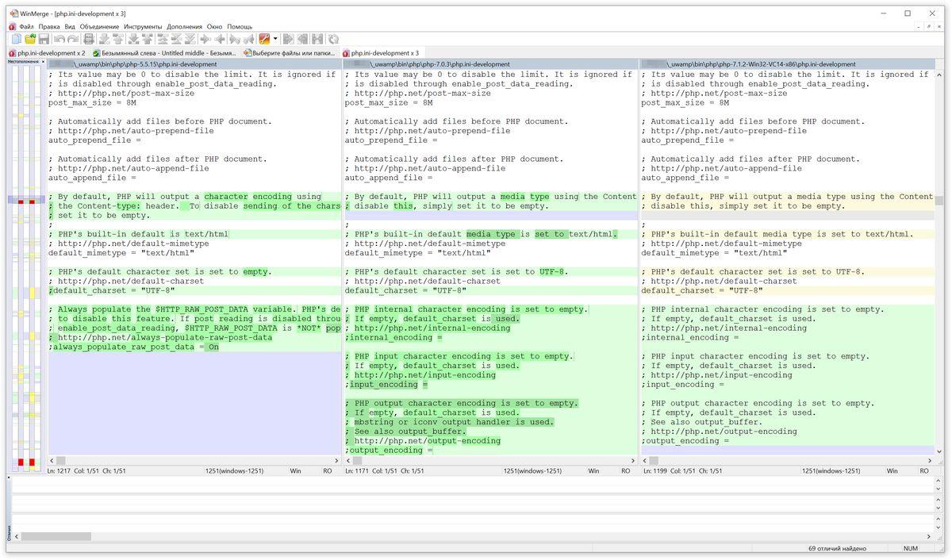
Task: Click 'auto_append_file =' in the middle pane
Action: pyautogui.click(x=389, y=178)
